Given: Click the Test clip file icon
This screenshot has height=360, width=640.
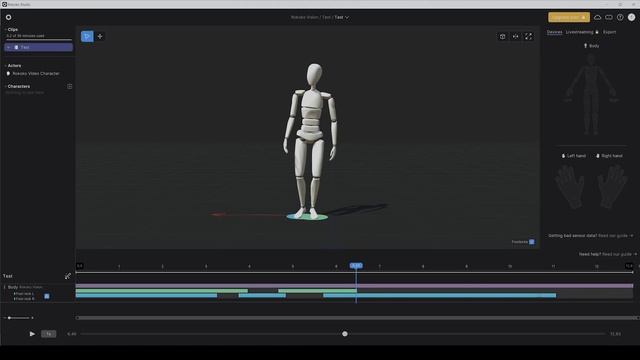Looking at the screenshot, I should click(x=16, y=47).
